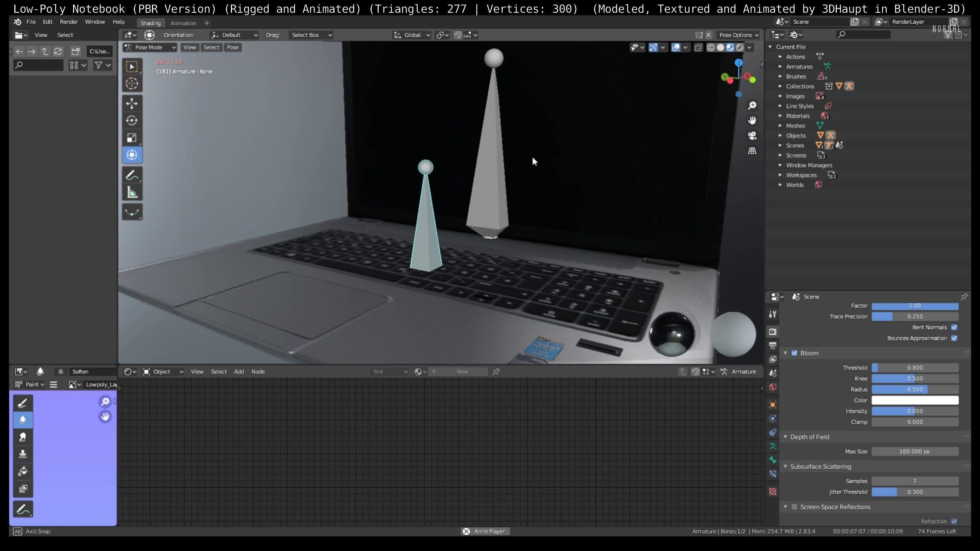Pick the Clone stamp paint tool
Image resolution: width=980 pixels, height=551 pixels.
coord(23,454)
